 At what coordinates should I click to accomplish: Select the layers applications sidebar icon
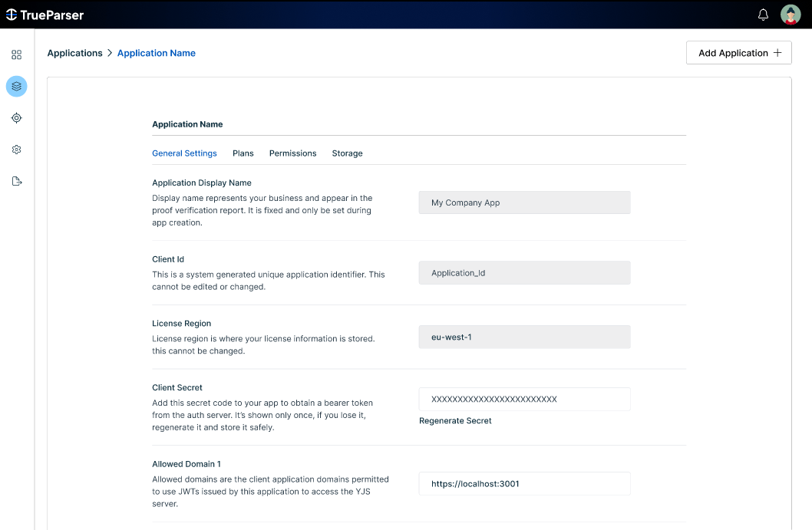pos(17,87)
